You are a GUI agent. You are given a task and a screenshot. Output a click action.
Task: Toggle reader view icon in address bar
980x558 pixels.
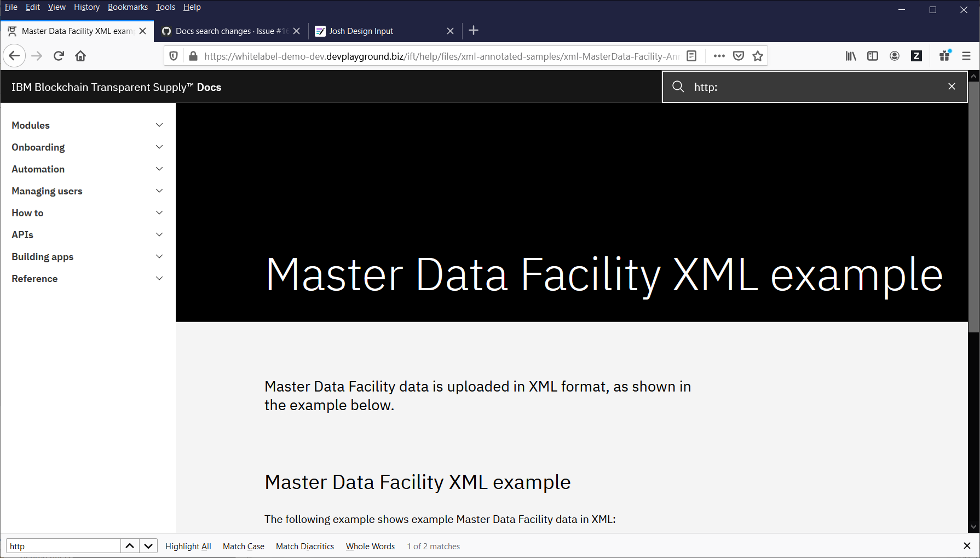691,56
